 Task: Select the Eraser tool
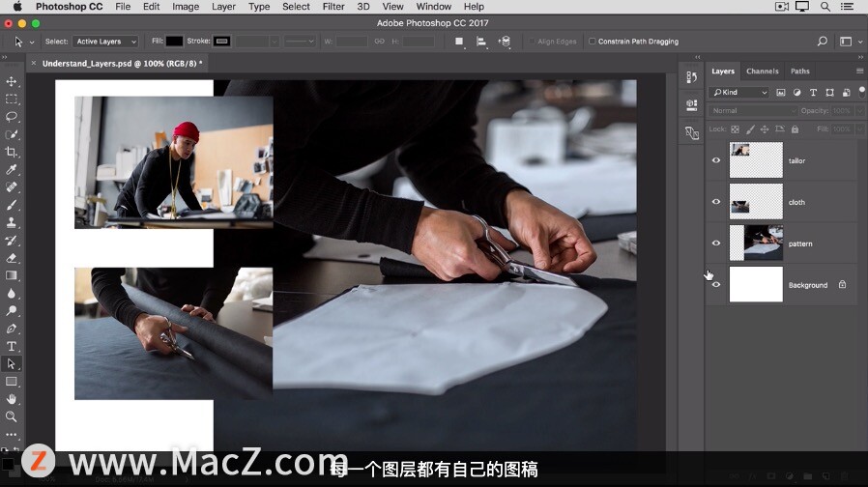coord(11,258)
